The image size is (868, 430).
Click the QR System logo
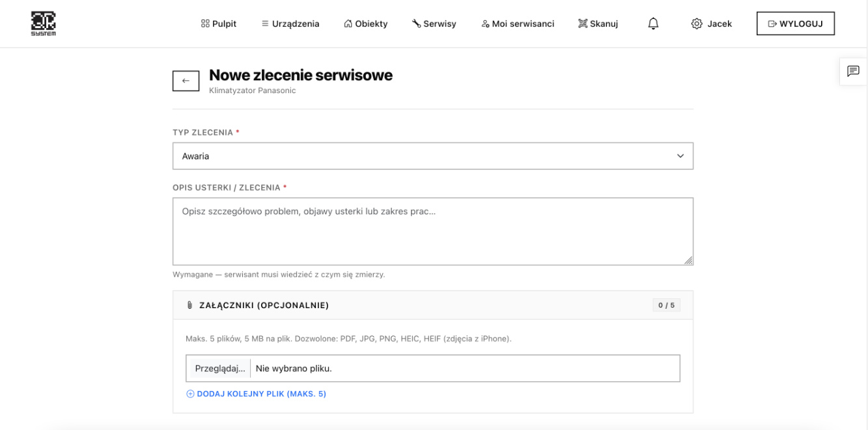[44, 23]
